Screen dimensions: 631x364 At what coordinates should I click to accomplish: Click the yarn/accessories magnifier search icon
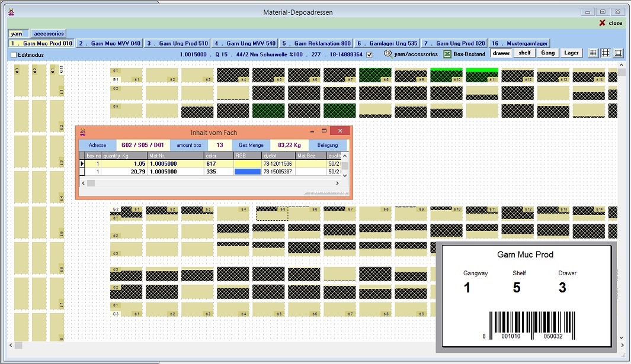click(388, 53)
